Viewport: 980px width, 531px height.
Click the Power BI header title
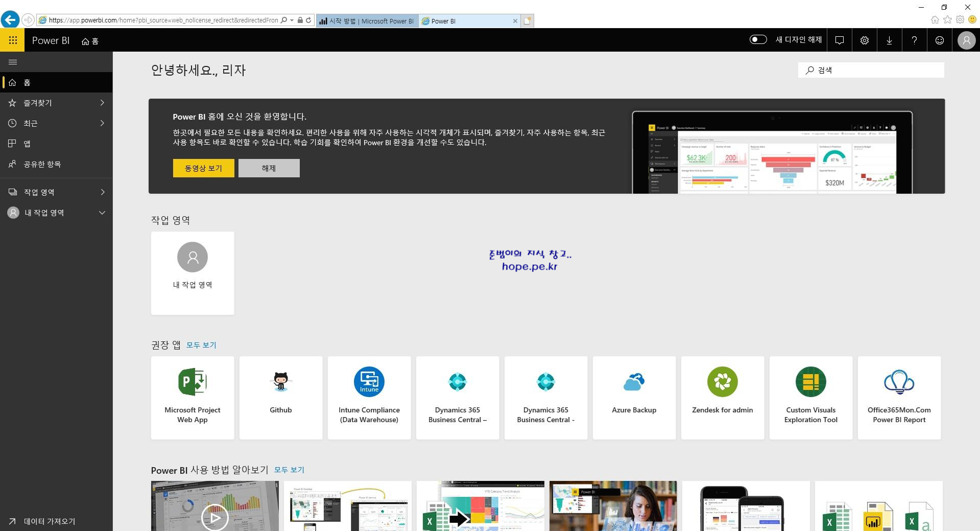pyautogui.click(x=51, y=40)
